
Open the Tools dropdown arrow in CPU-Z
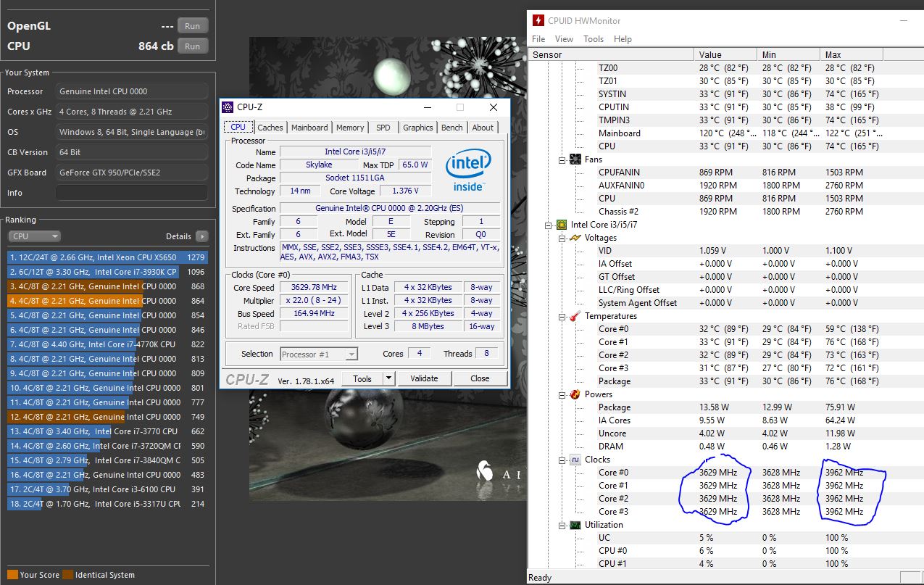pos(388,378)
